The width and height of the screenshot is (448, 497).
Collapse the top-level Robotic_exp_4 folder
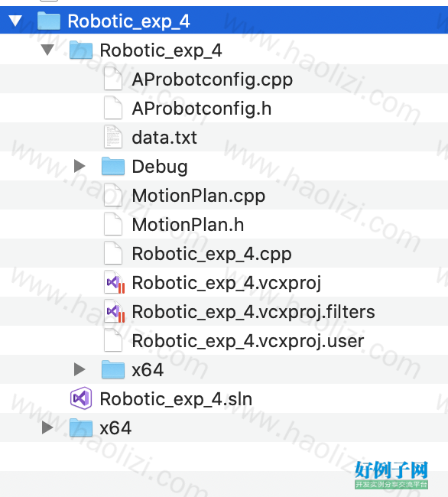15,21
